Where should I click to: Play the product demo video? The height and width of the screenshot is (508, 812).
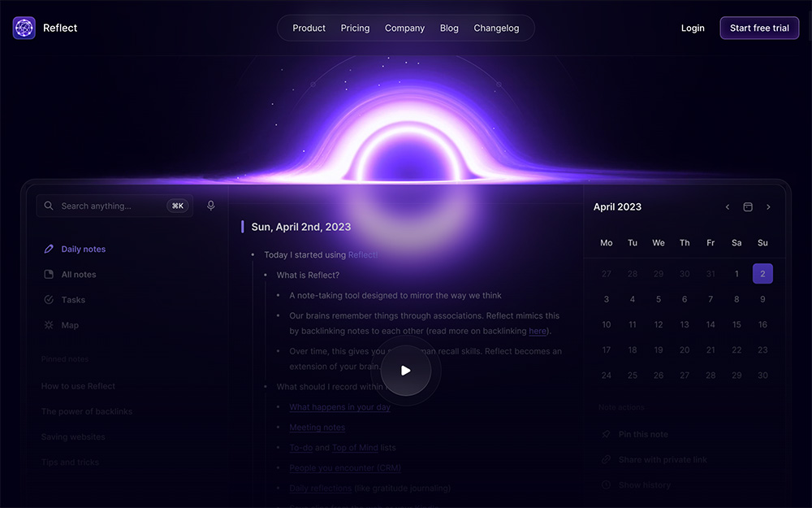405,370
